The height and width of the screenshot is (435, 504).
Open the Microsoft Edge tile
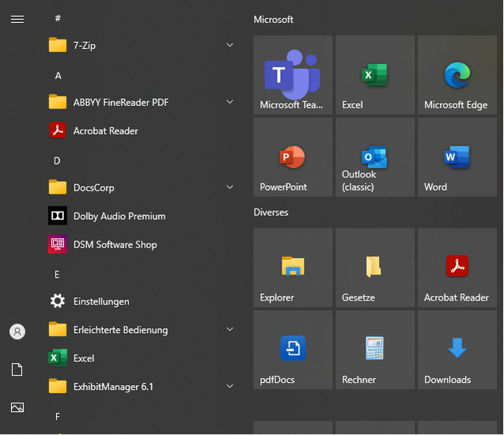[457, 75]
